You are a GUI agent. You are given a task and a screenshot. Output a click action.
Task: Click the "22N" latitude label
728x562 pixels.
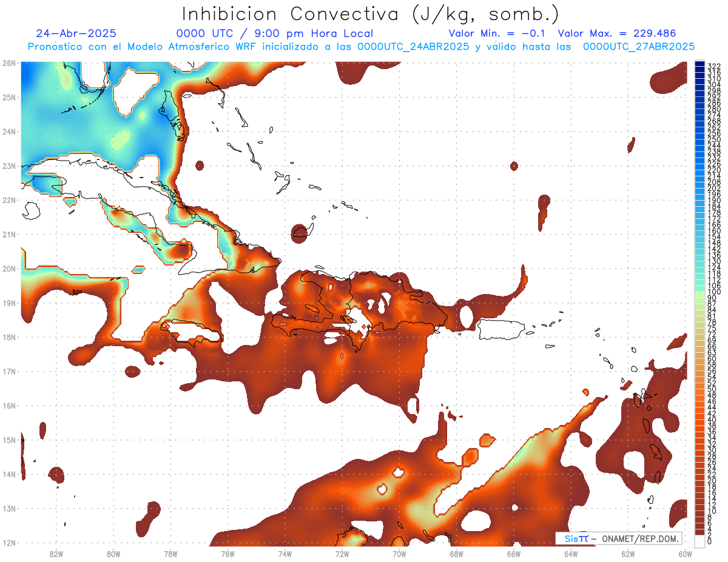coord(9,200)
